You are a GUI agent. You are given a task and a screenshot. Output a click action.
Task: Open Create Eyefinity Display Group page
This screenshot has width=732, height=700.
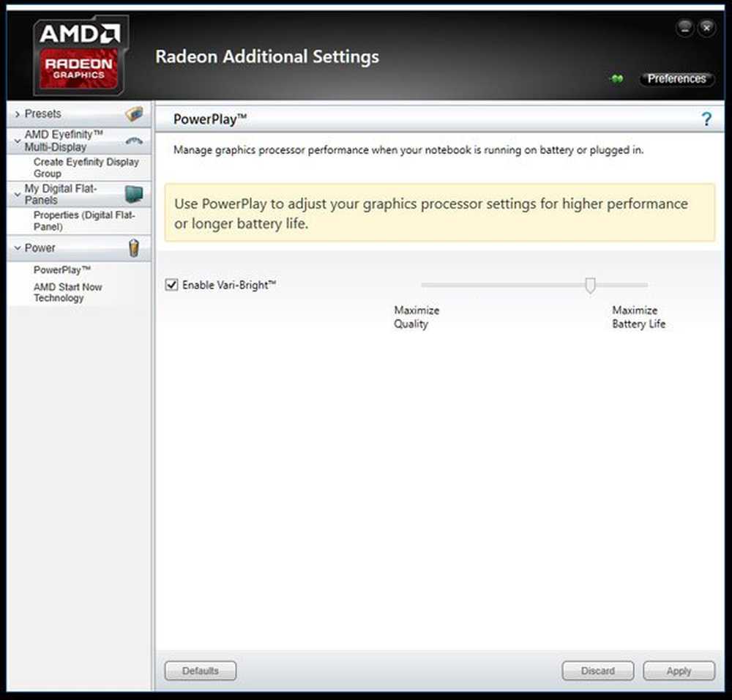(x=86, y=167)
